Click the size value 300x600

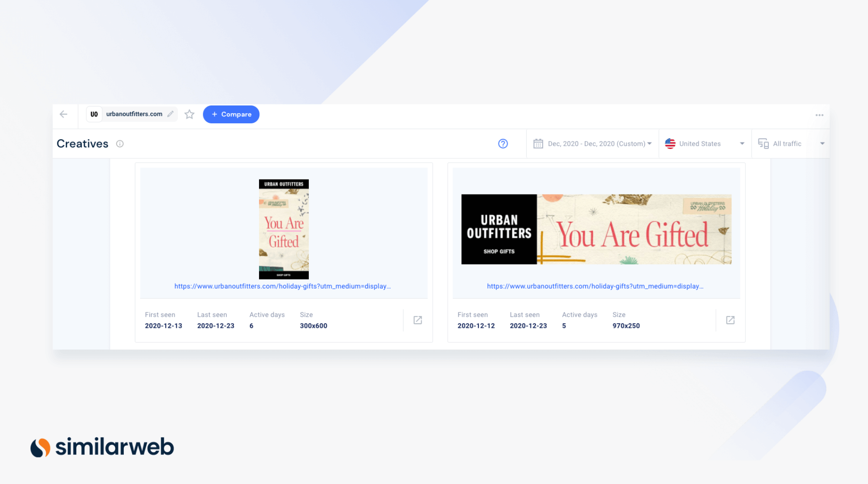click(x=313, y=326)
